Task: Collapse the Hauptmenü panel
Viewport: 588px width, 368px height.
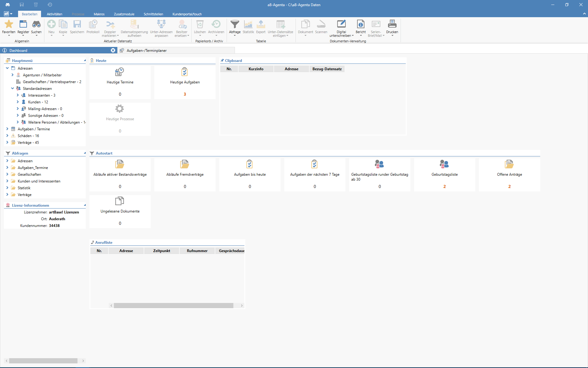Action: tap(85, 60)
